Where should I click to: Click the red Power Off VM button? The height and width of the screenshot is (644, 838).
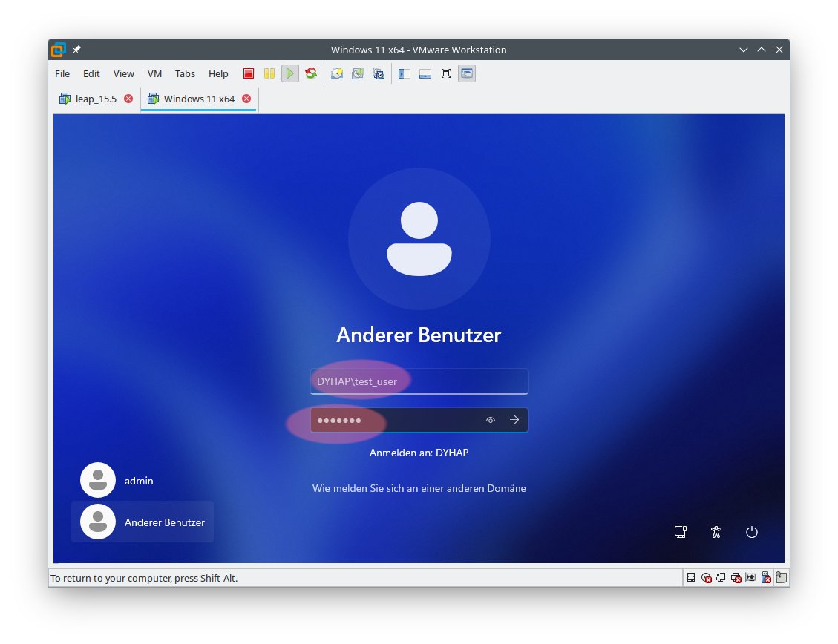(249, 73)
